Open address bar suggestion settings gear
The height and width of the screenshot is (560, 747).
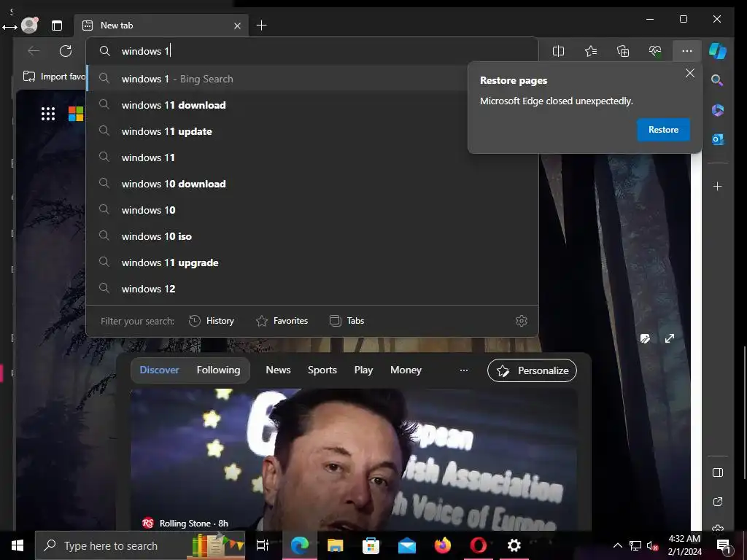click(x=522, y=321)
